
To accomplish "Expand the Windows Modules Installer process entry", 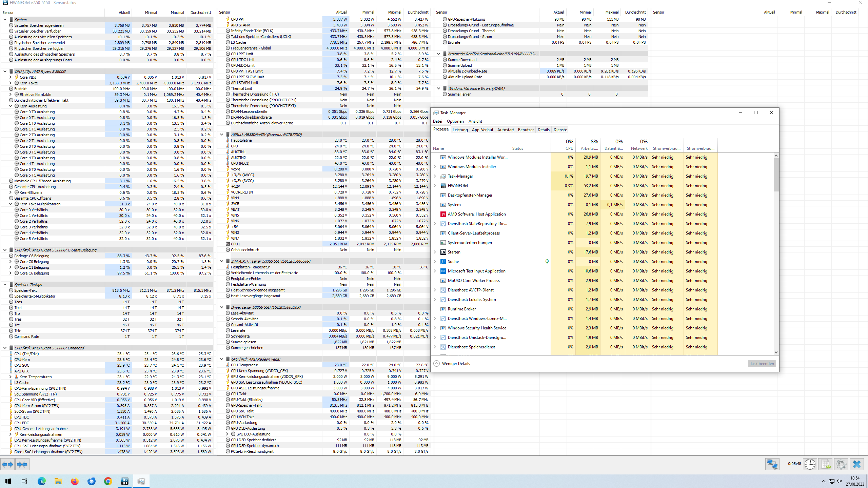I will pos(435,166).
